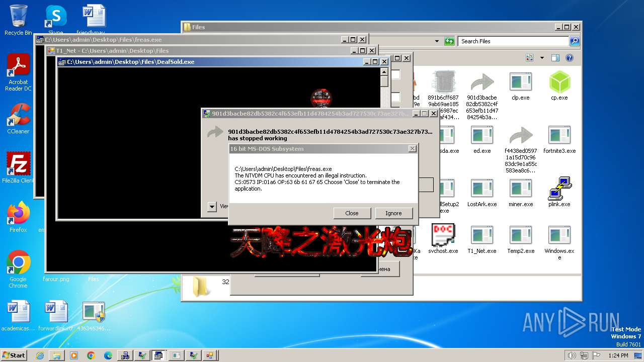Screen dimensions: 644x362
Task: Open the blue Help icon in Files window
Action: click(570, 58)
